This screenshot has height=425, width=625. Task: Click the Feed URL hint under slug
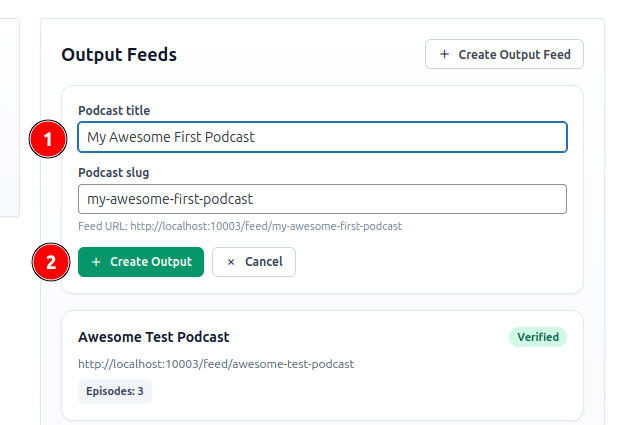[x=240, y=227]
